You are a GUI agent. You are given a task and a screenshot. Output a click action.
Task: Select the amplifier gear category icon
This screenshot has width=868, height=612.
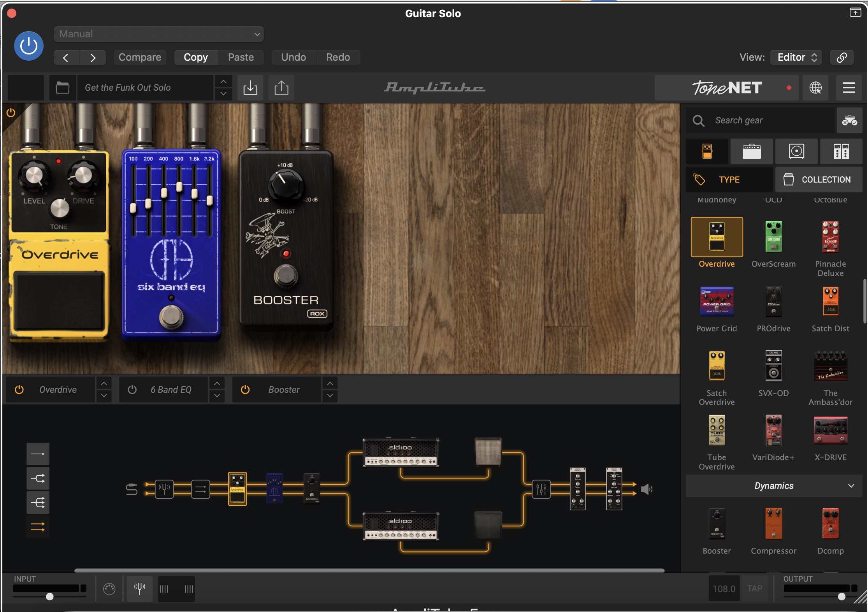click(x=752, y=151)
